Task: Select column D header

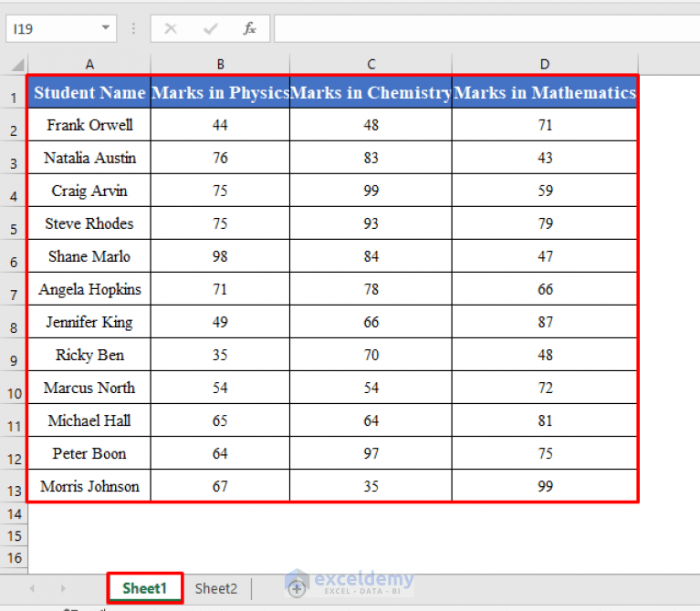Action: click(x=545, y=65)
